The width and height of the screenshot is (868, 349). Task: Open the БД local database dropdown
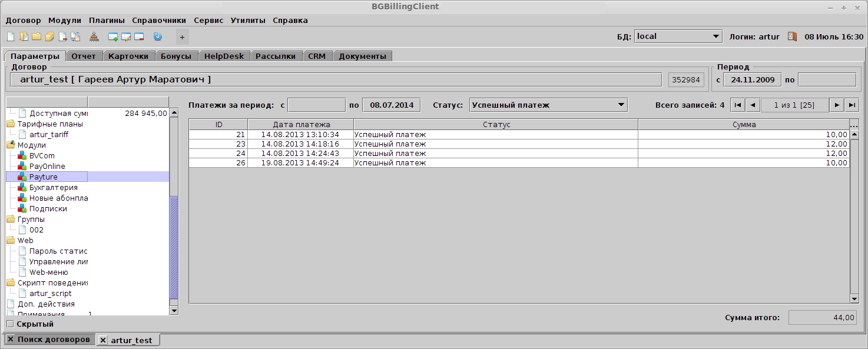coord(678,36)
